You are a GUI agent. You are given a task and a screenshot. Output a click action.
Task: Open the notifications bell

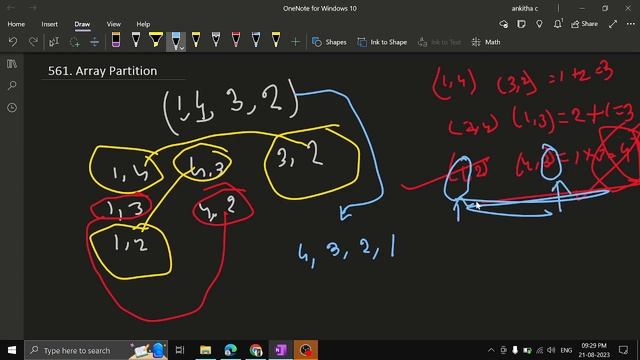(x=558, y=24)
